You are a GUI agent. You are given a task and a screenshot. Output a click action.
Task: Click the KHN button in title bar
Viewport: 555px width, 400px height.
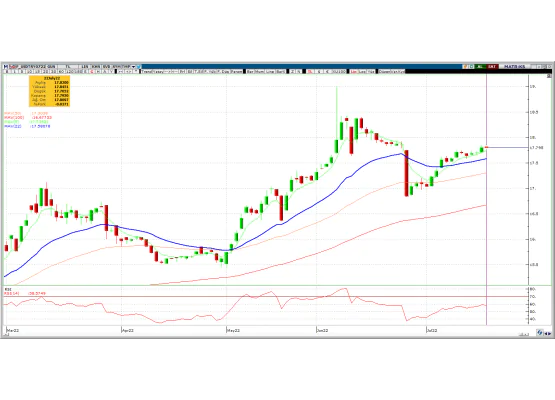point(96,67)
